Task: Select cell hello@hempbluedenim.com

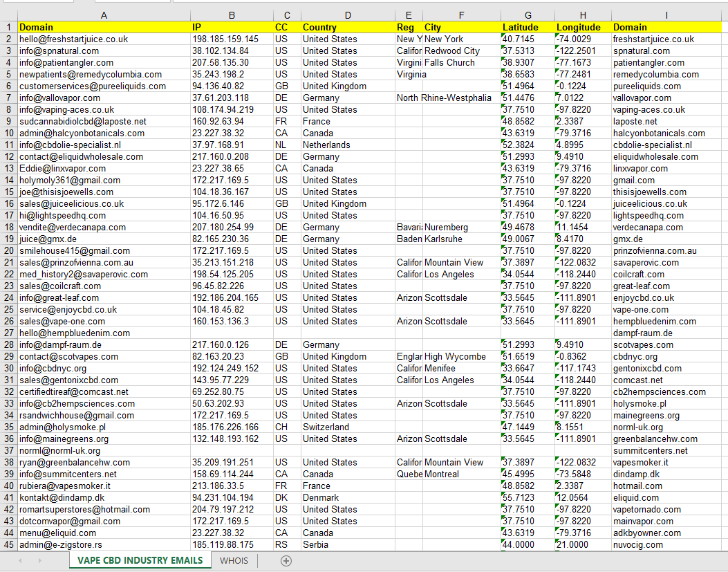Action: tap(104, 333)
